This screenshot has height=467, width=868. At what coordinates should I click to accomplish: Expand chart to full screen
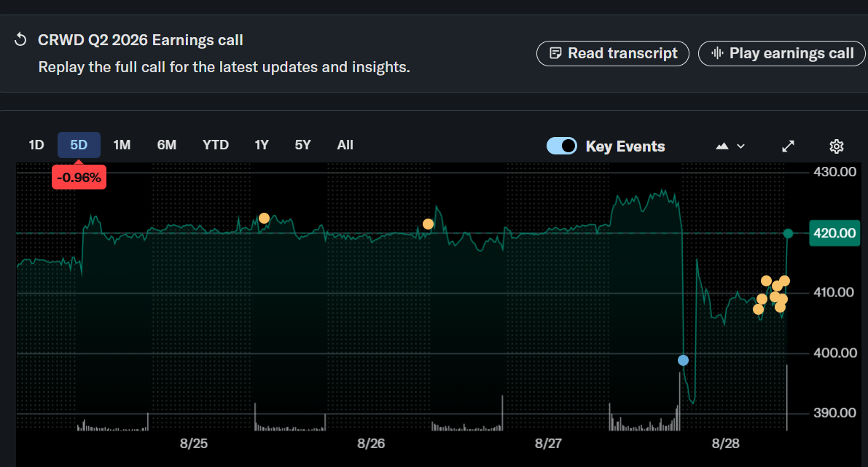point(788,146)
